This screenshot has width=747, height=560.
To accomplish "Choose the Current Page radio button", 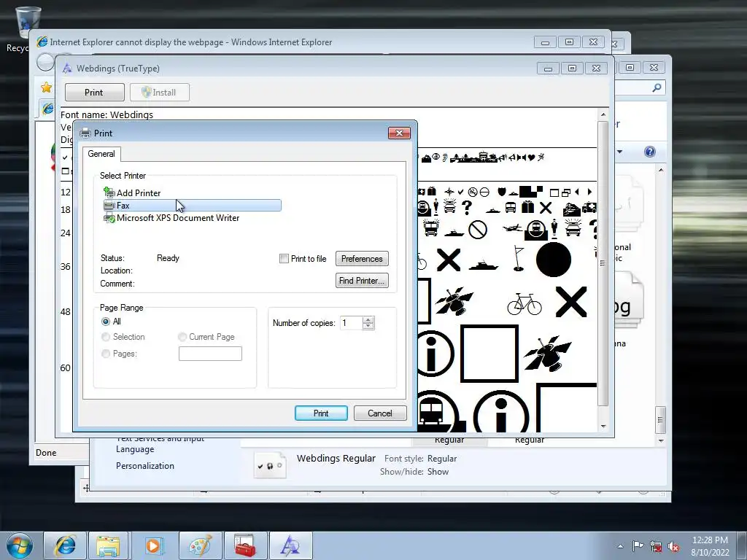I will [182, 337].
